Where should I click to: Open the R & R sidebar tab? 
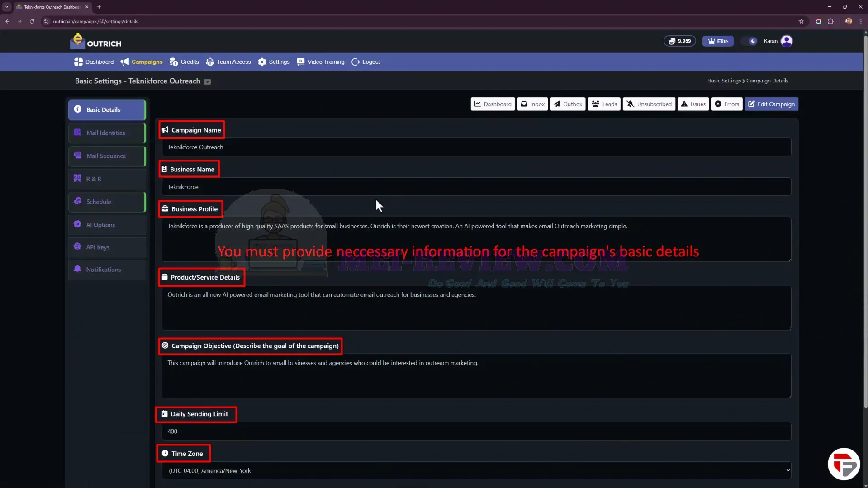tap(107, 179)
